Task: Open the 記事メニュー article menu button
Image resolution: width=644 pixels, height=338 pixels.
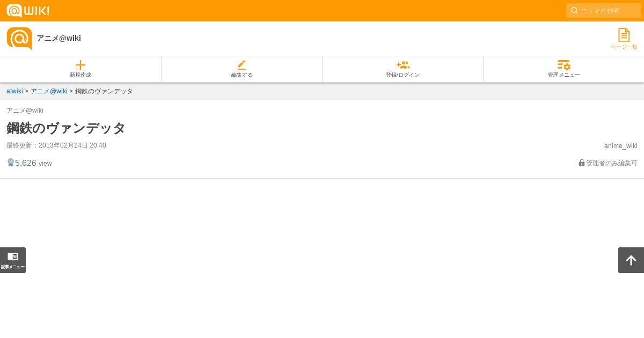Action: (13, 260)
